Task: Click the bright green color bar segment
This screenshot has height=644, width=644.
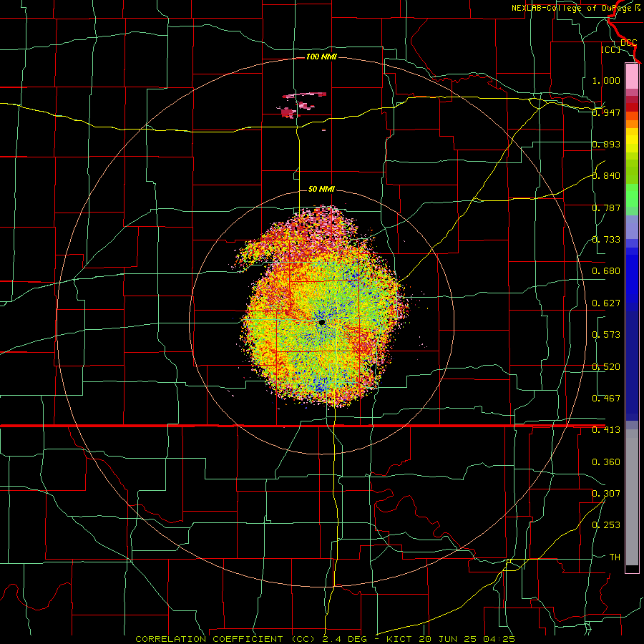Action: click(632, 195)
